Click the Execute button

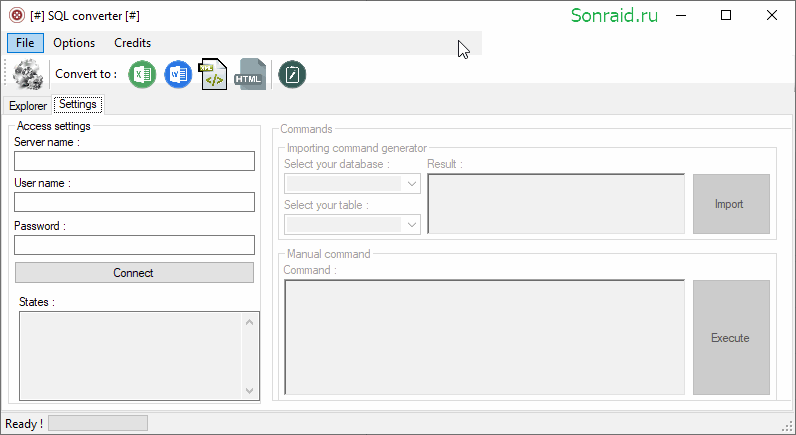click(x=731, y=338)
